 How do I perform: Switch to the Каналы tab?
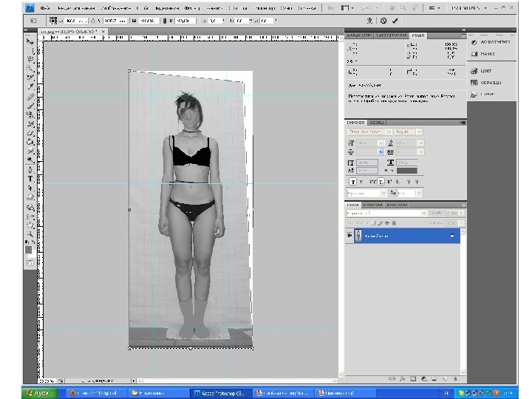(x=372, y=205)
